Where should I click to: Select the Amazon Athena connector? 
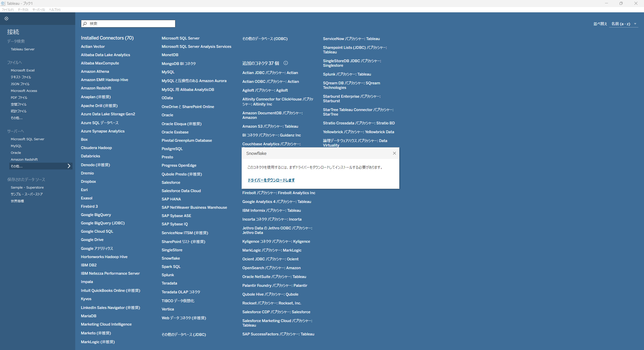point(95,72)
